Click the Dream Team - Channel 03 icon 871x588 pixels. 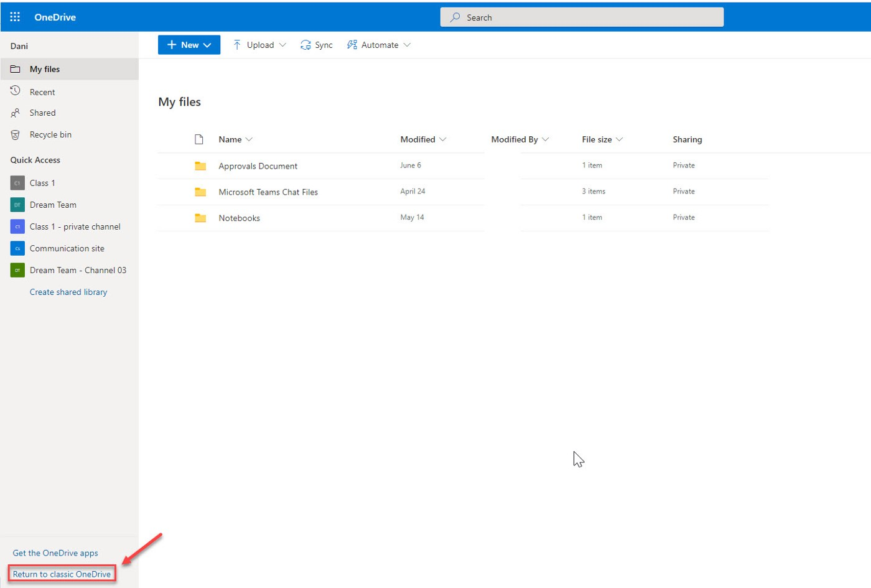pos(17,270)
